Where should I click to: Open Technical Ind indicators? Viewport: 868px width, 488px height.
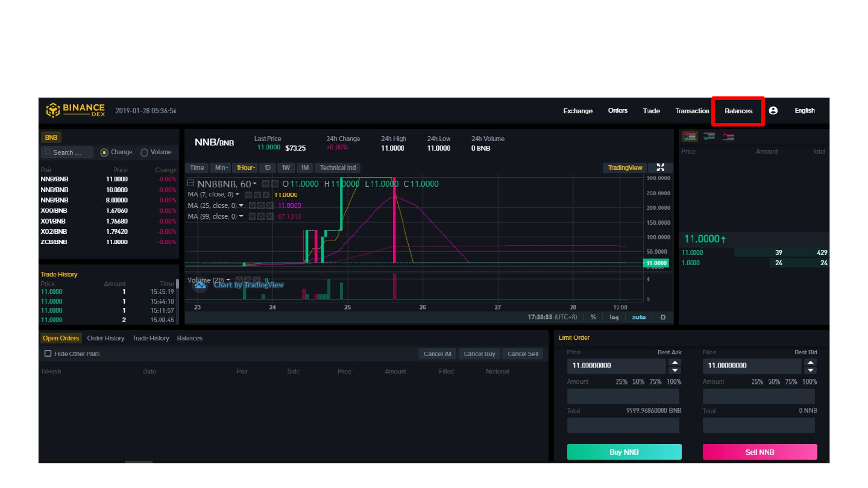click(x=338, y=167)
